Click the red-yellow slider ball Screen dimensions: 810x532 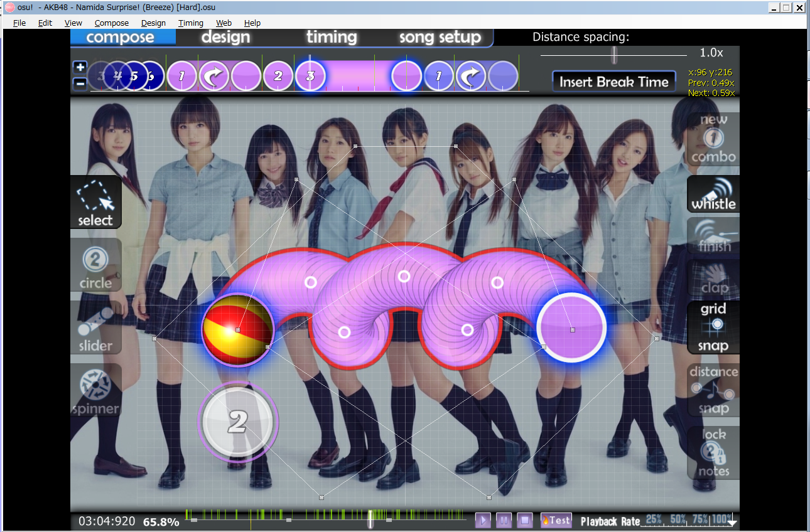(237, 329)
